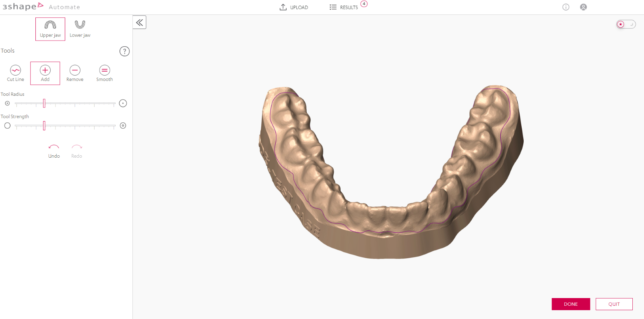Open the info icon in header
644x319 pixels.
tap(566, 7)
